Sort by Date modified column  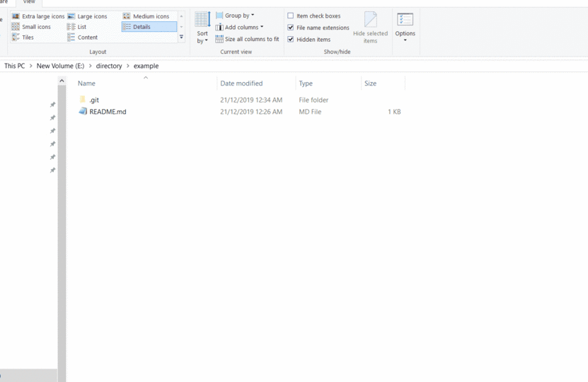[x=256, y=83]
